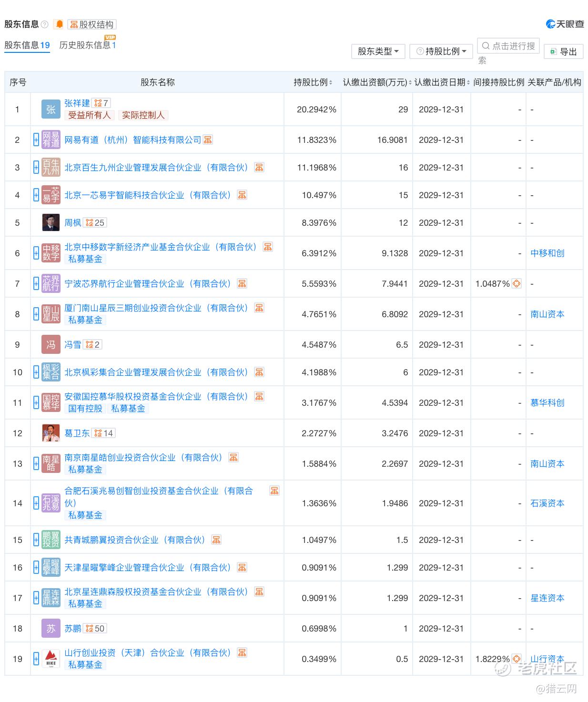Open equity chart icon for 北京星连鼎森股权投资基金合伙企业

[259, 592]
